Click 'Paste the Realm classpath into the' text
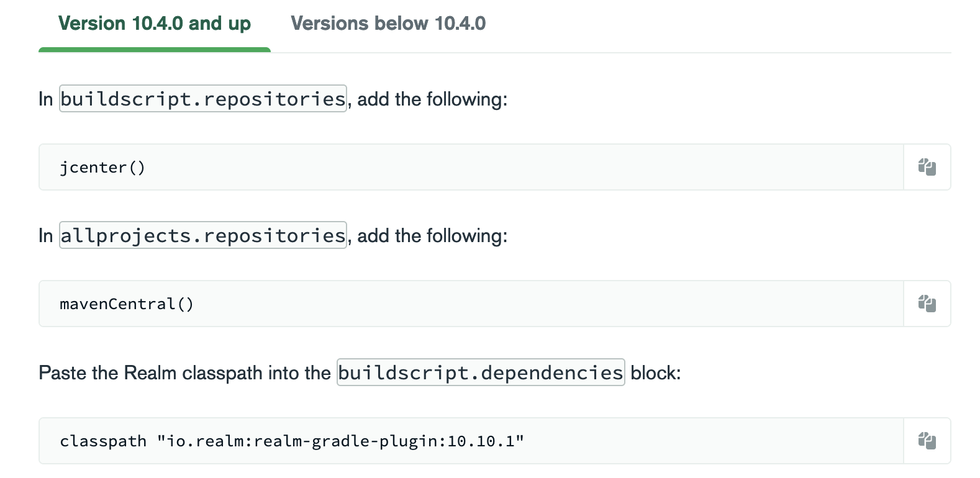980x478 pixels. click(184, 372)
